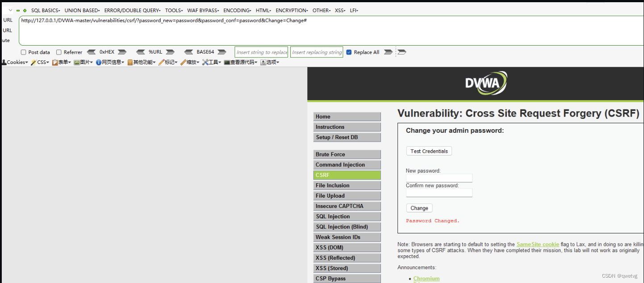Open the 选项 (Options) toolbar menu
This screenshot has width=644, height=283.
[269, 63]
